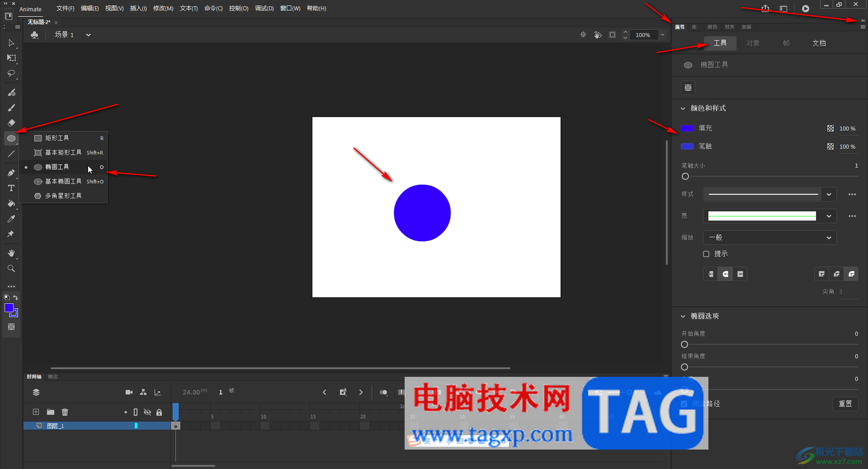Go to previous keyframe arrow
This screenshot has width=868, height=469.
click(325, 392)
